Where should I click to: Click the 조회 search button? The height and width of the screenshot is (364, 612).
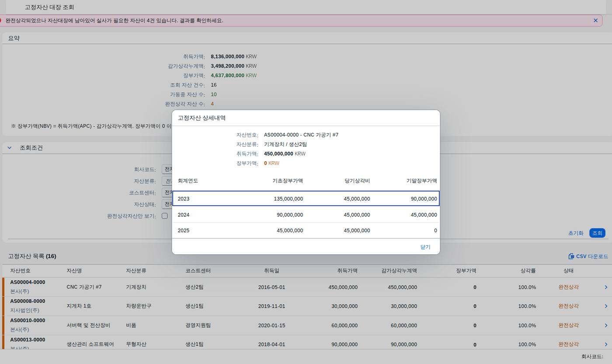click(597, 233)
